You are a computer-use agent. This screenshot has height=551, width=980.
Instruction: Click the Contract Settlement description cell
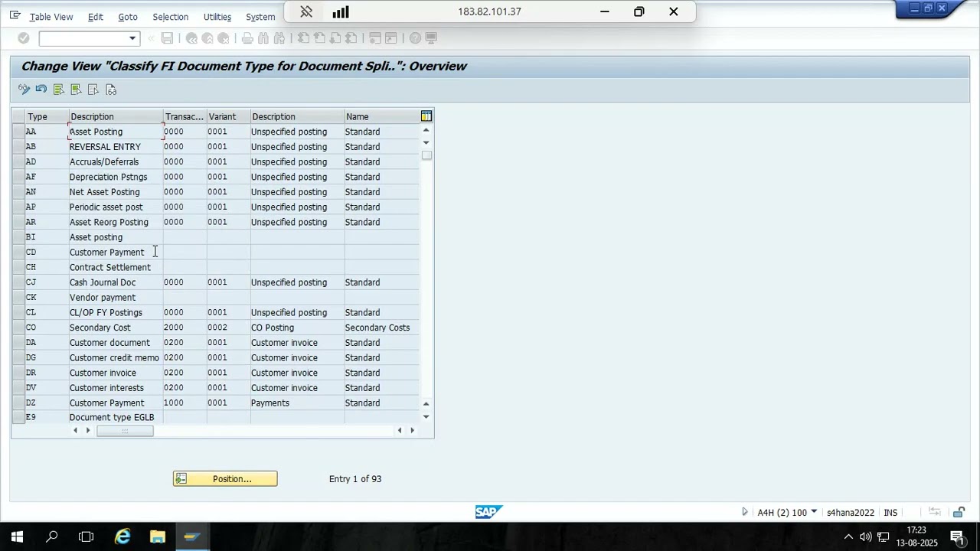[116, 267]
